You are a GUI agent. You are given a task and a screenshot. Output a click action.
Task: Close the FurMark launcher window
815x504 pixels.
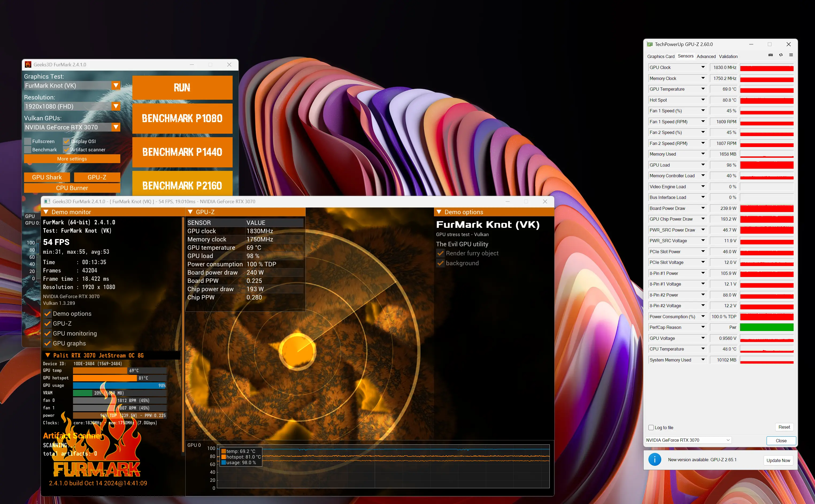[229, 65]
